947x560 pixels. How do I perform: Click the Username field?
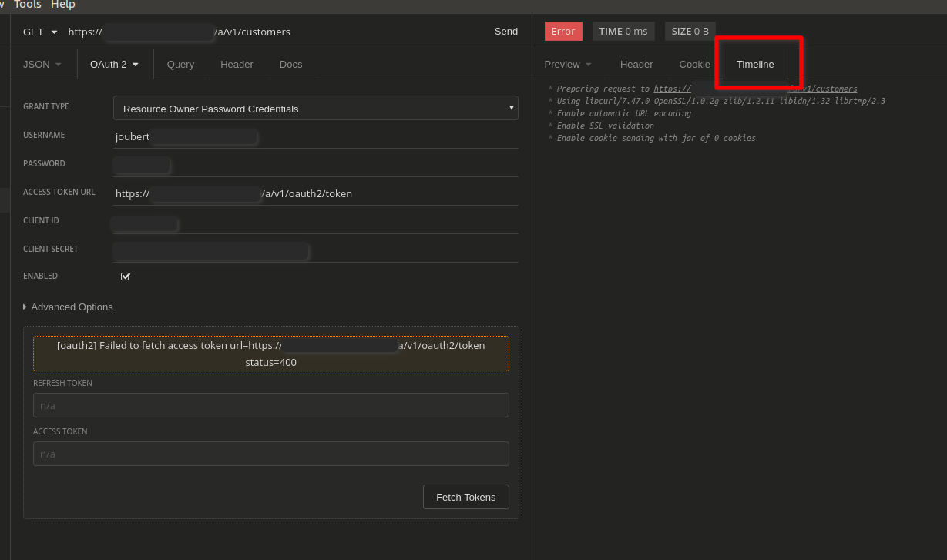coord(316,137)
